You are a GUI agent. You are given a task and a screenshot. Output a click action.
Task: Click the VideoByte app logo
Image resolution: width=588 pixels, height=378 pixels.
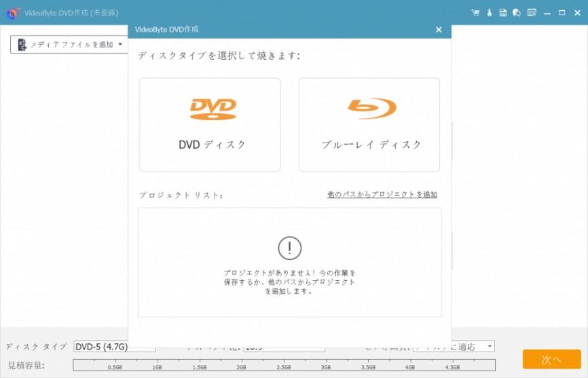(x=12, y=14)
